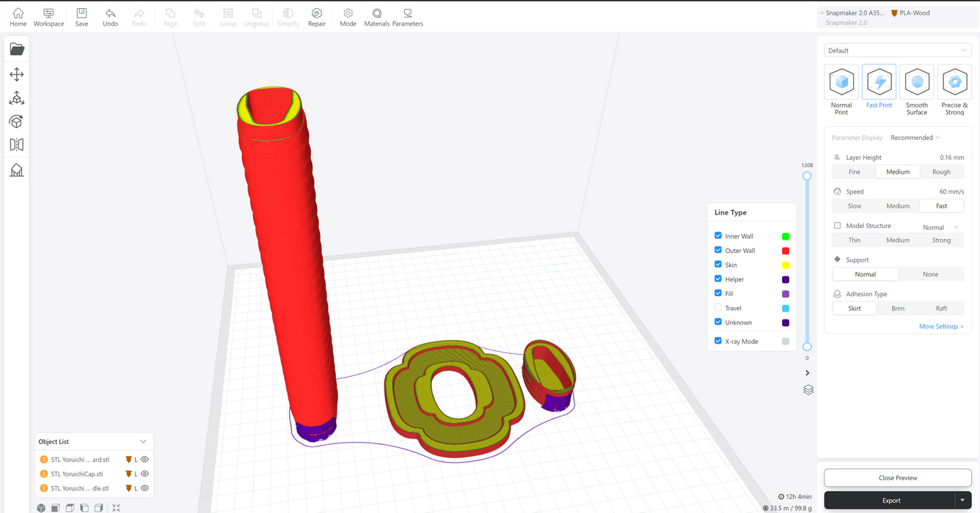The height and width of the screenshot is (513, 980).
Task: Select YoruichiCap.stl in the Object List
Action: (77, 474)
